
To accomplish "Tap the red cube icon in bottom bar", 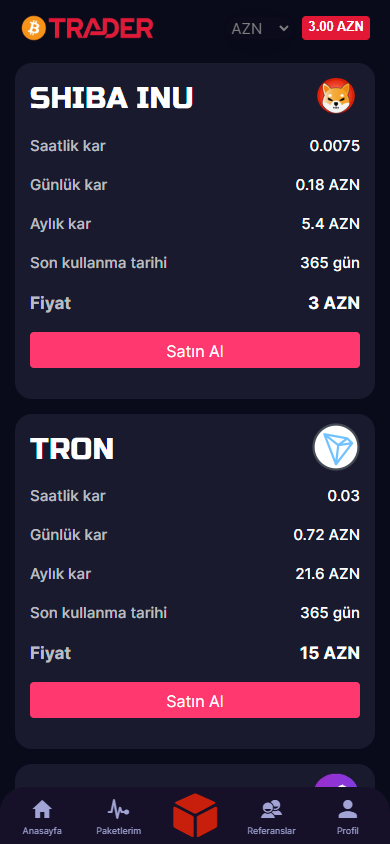I will pos(195,815).
